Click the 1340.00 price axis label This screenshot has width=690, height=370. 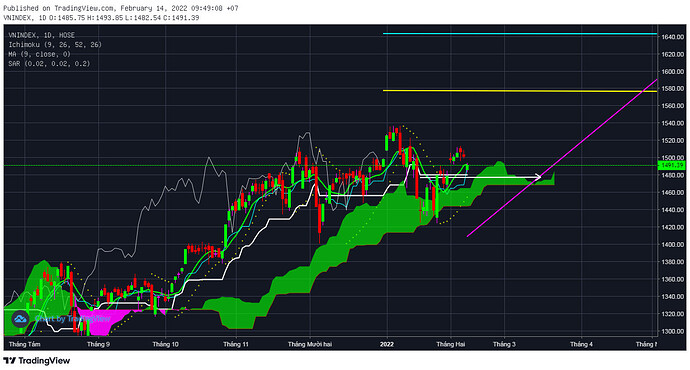point(672,296)
